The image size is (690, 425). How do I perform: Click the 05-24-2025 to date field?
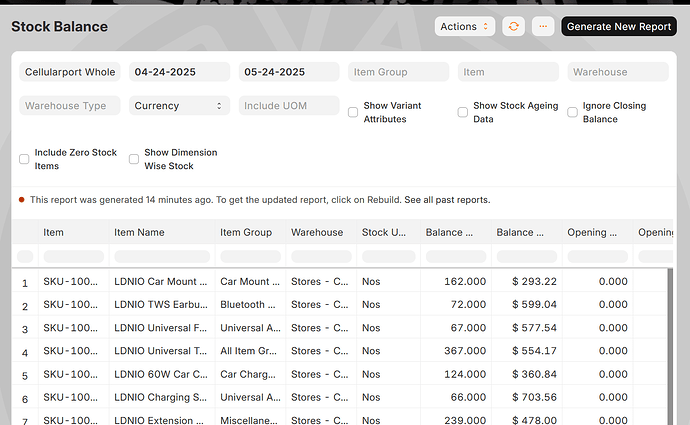289,72
